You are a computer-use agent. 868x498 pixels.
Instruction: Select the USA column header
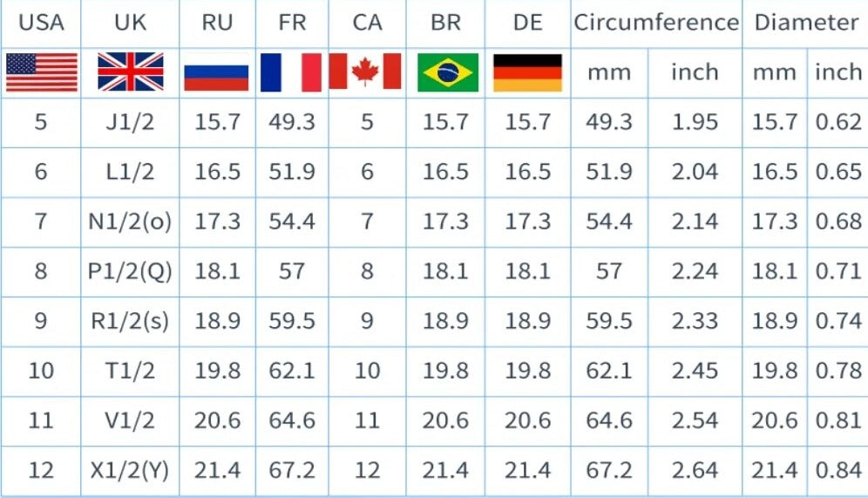tap(41, 23)
